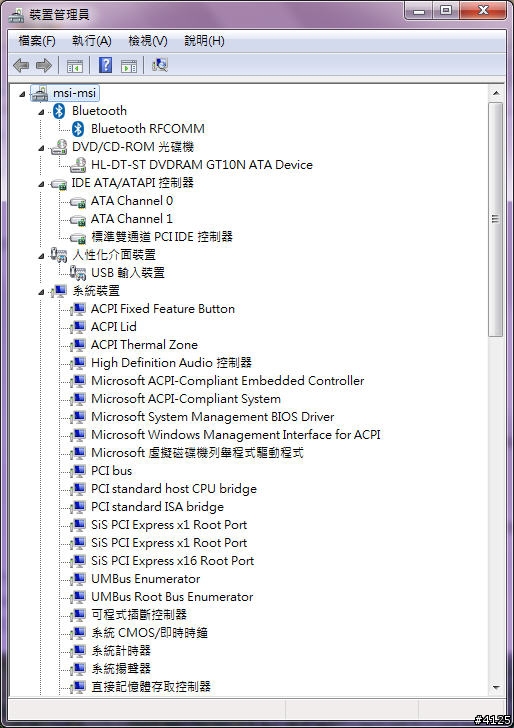Click the 人性化介面裝置 category icon
This screenshot has width=514, height=728.
point(59,255)
